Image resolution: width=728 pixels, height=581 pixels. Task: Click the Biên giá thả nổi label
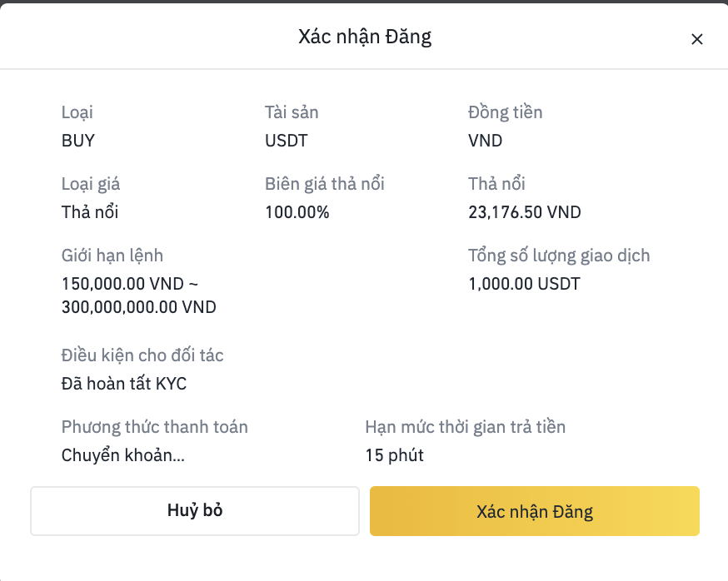coord(325,184)
